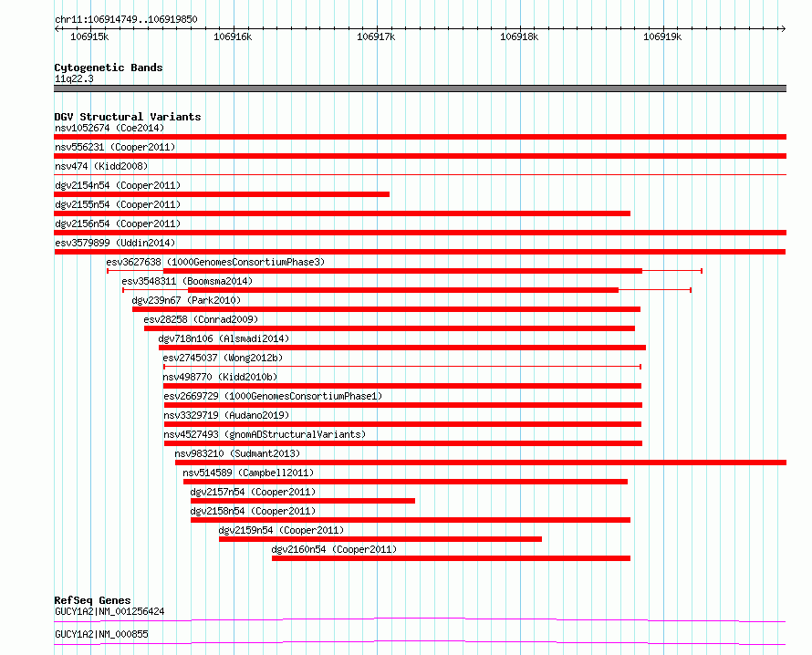Open dgv2158n54 (Cooper2011) label
Viewport: 812px width, 655px height.
click(x=253, y=511)
